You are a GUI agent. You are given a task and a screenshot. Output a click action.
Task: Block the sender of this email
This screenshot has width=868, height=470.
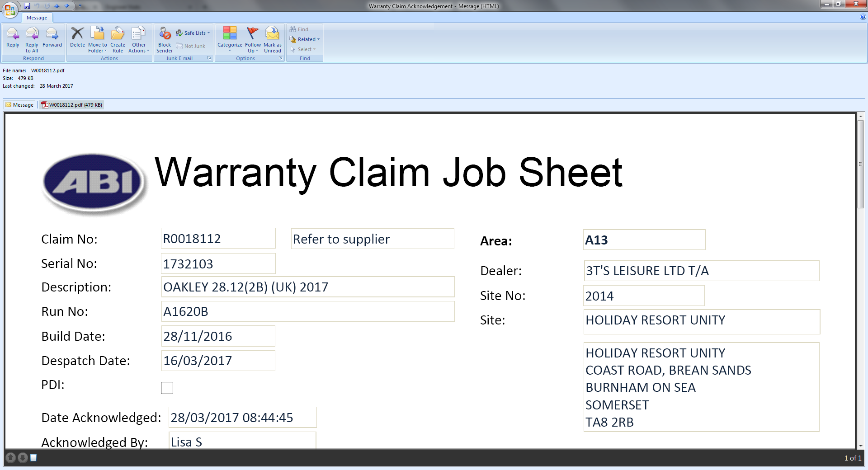tap(165, 40)
